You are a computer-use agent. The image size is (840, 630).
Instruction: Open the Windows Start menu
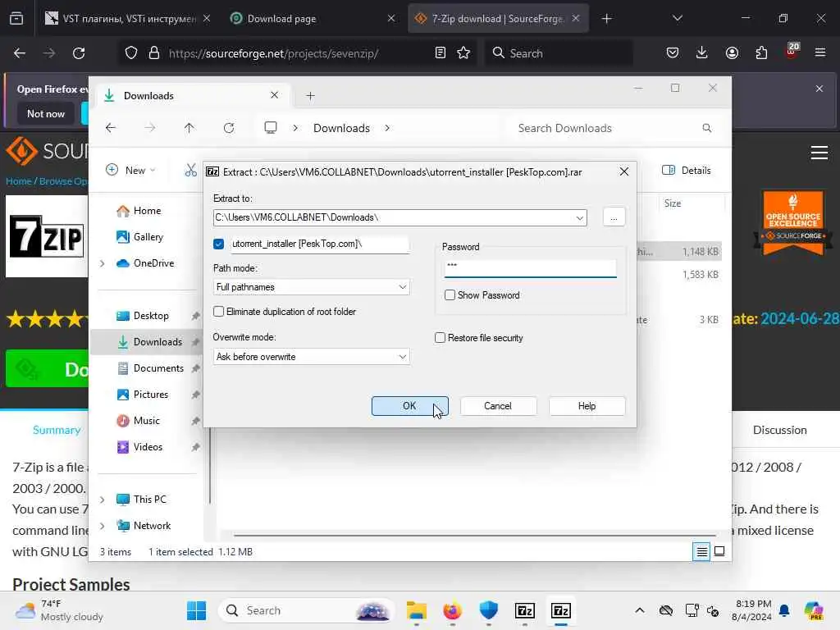pos(197,610)
